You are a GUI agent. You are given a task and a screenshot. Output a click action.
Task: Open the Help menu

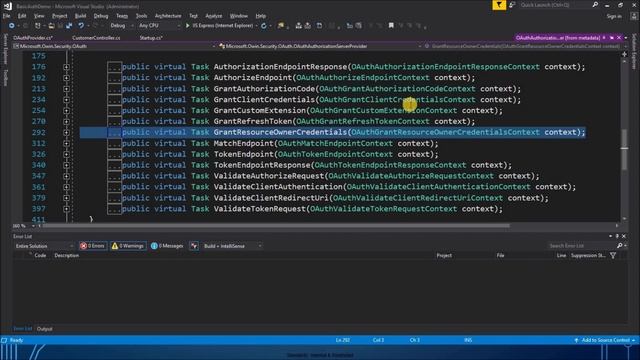pyautogui.click(x=260, y=16)
